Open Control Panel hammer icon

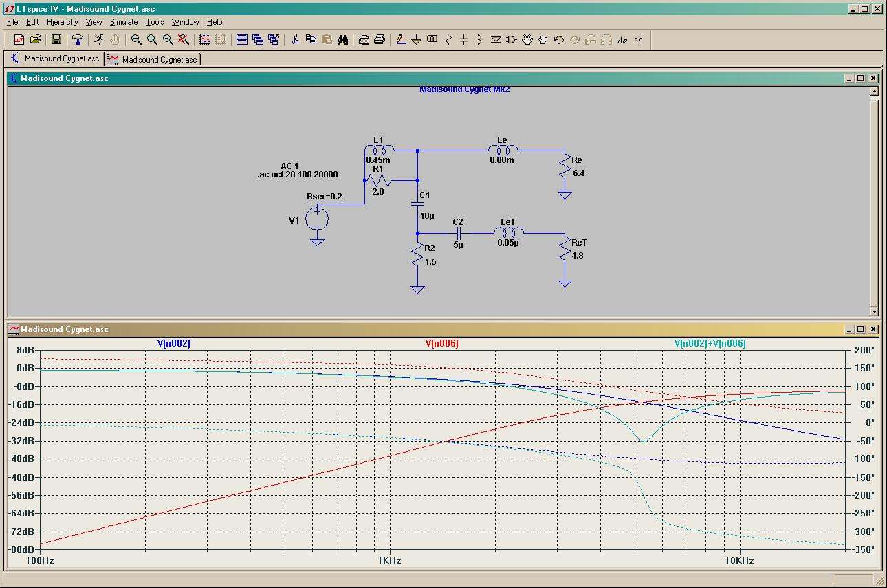(78, 40)
